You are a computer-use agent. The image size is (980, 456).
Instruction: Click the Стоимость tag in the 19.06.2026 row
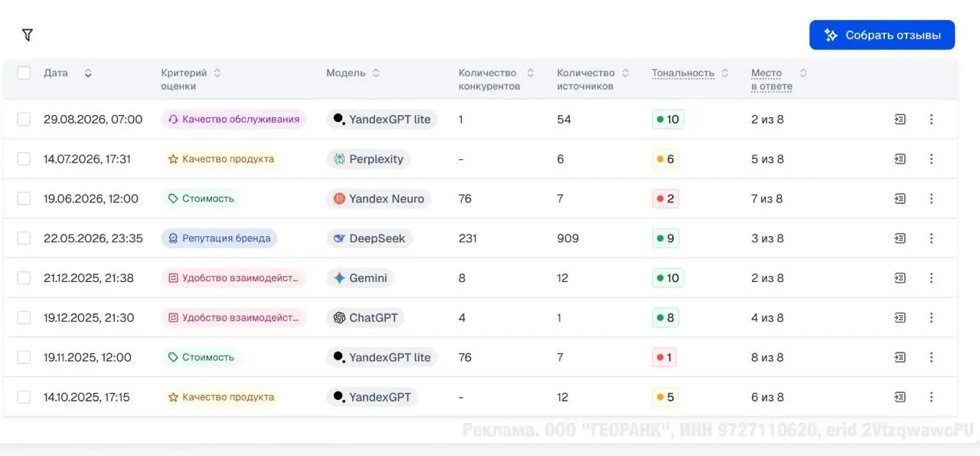point(201,198)
